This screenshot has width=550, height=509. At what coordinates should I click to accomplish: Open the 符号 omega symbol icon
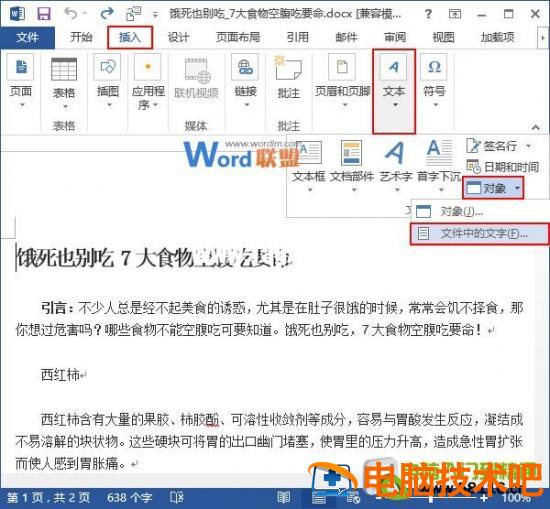(434, 67)
